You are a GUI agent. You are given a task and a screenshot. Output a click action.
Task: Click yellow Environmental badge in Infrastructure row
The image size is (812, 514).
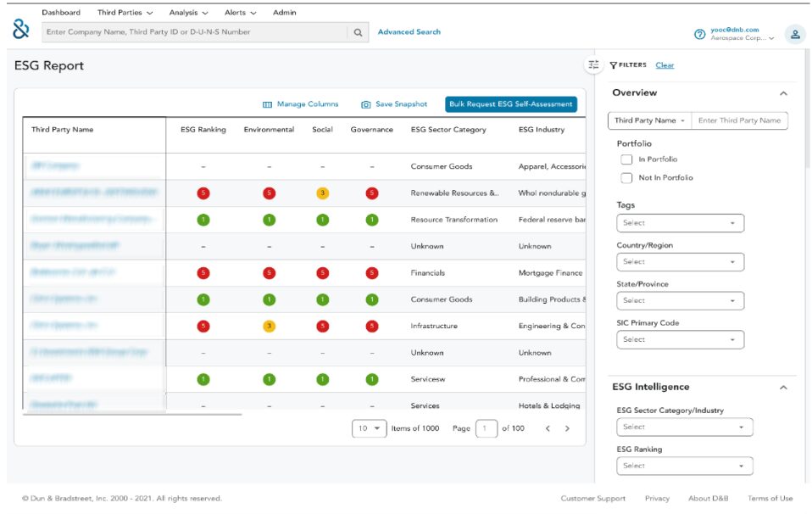point(270,326)
